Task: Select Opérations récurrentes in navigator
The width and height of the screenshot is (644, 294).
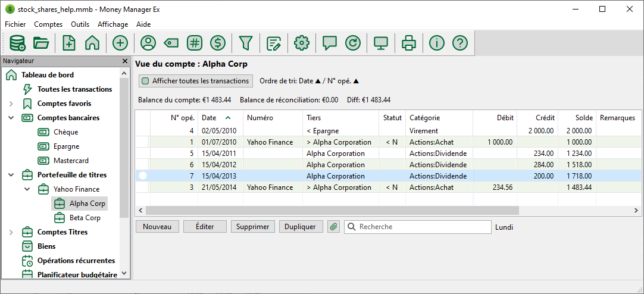Action: point(76,261)
